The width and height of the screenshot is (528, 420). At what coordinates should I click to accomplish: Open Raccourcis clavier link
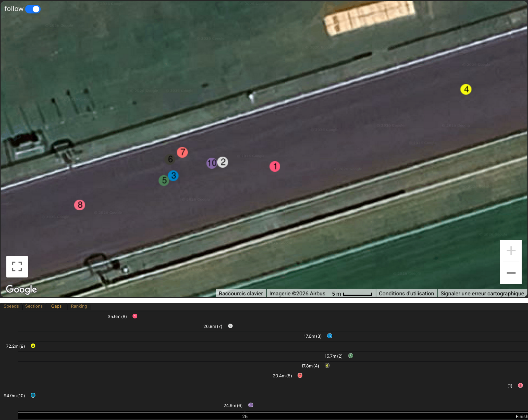[x=241, y=294]
